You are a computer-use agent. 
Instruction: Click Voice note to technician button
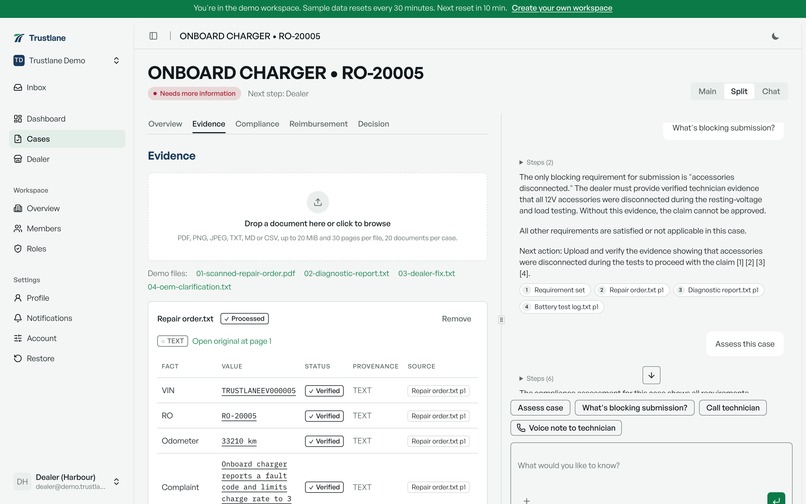[566, 428]
